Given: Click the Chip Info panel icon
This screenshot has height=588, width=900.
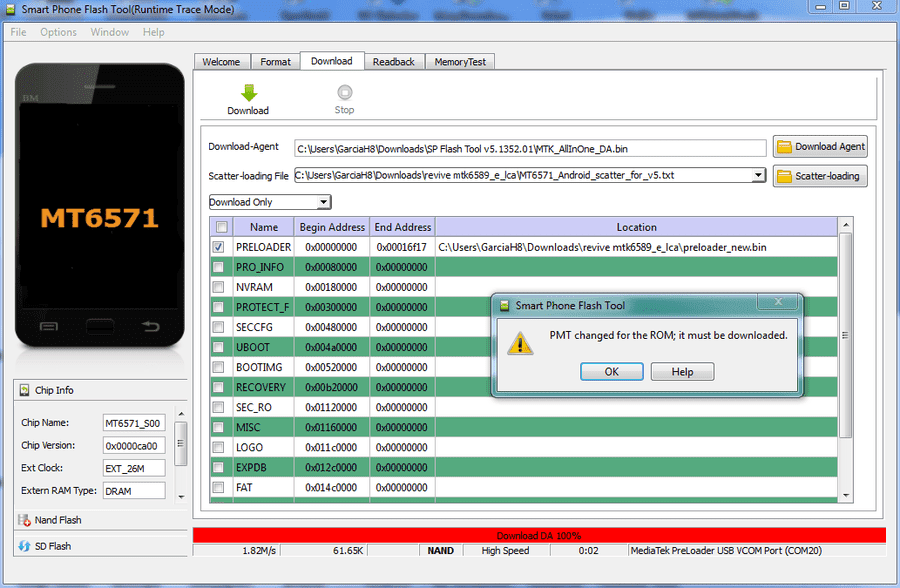Looking at the screenshot, I should (24, 390).
